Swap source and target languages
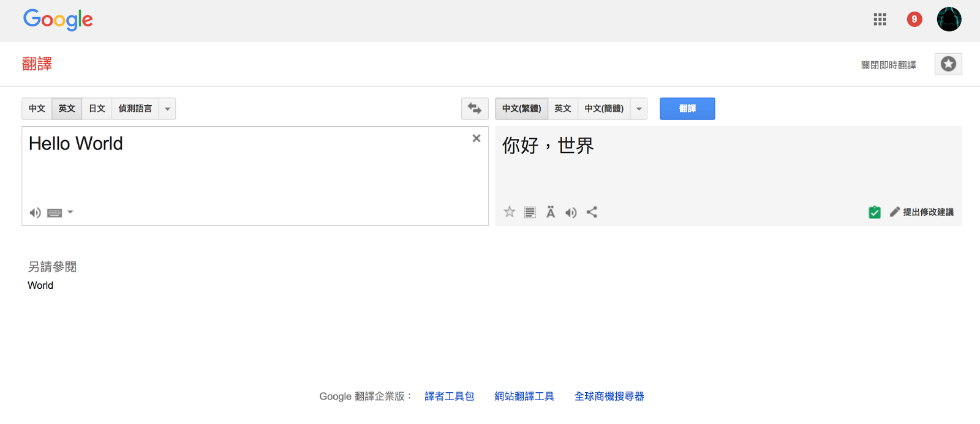This screenshot has width=980, height=424. coord(475,109)
